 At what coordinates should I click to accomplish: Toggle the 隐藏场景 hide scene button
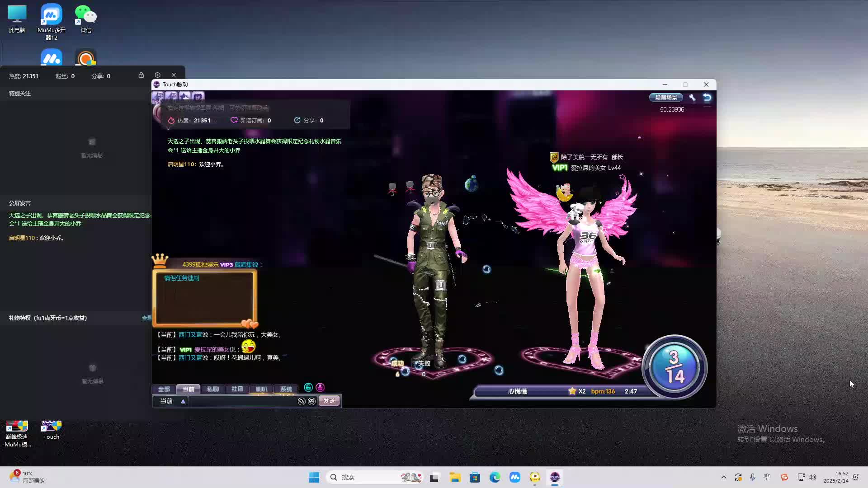click(x=666, y=98)
